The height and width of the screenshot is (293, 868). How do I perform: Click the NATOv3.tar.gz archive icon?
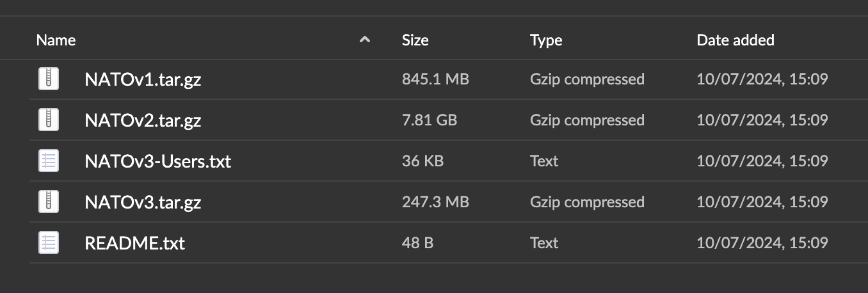pyautogui.click(x=49, y=202)
